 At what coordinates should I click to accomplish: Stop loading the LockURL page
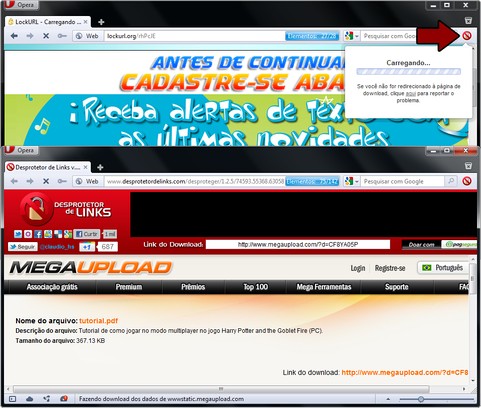click(46, 36)
